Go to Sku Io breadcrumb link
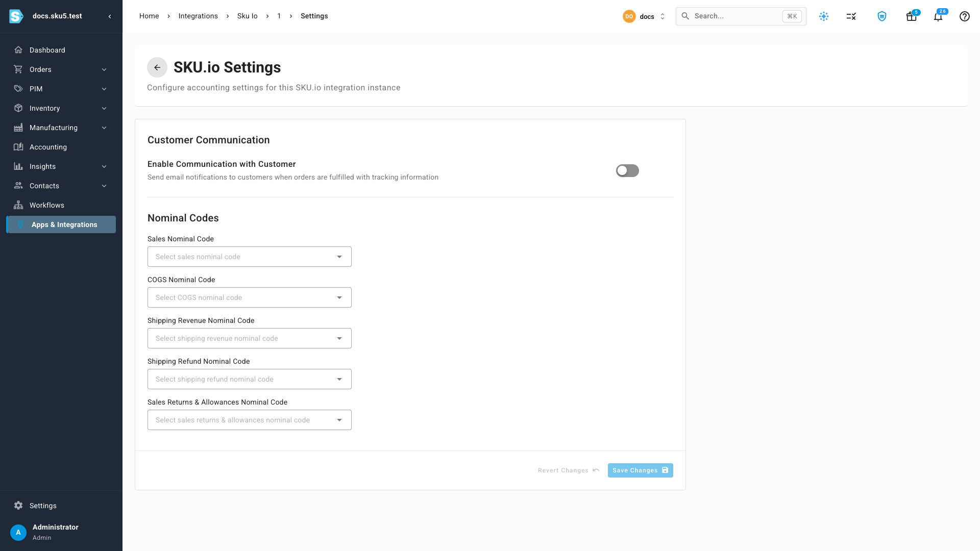980x551 pixels. click(248, 16)
